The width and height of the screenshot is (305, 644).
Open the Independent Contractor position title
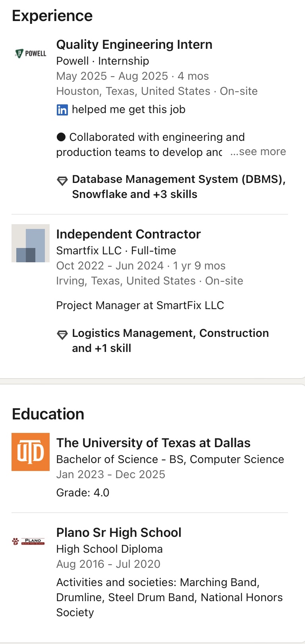point(128,234)
